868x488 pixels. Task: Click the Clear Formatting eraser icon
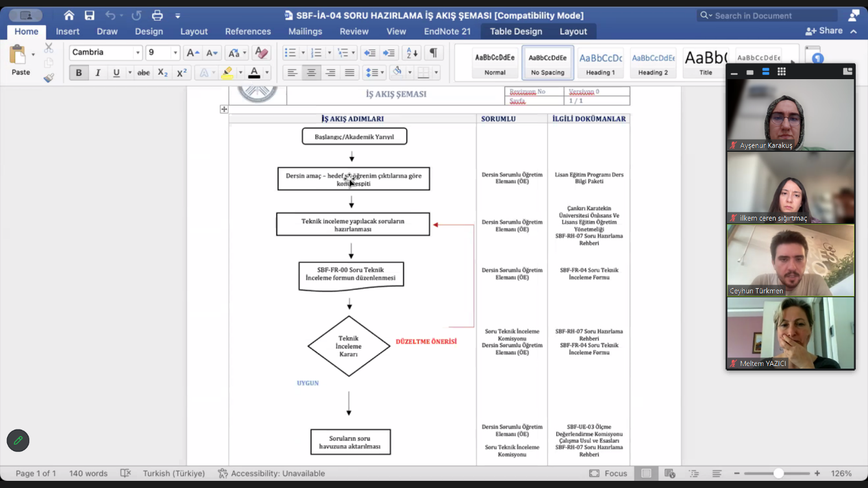pos(261,53)
